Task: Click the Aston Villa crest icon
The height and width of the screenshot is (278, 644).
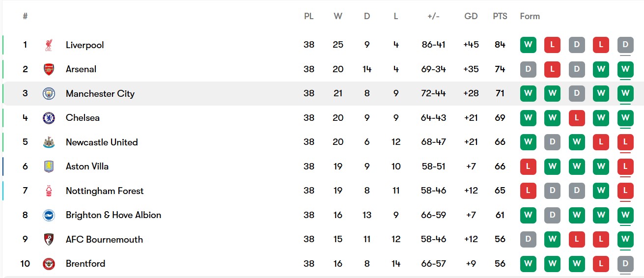Action: 49,167
